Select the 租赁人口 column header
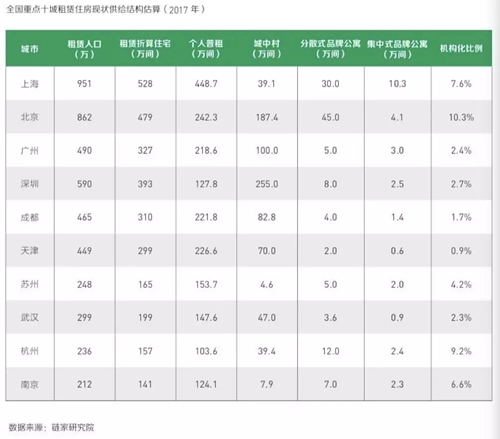 (84, 49)
